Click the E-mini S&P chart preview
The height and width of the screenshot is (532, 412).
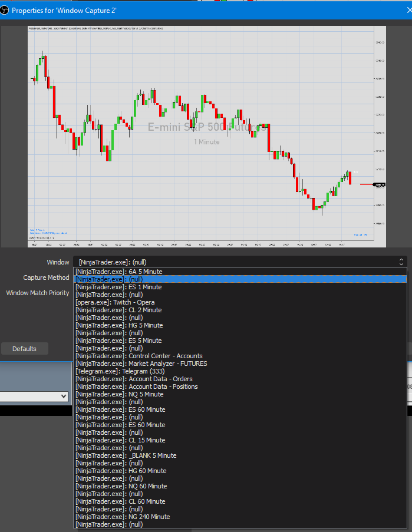pos(207,137)
